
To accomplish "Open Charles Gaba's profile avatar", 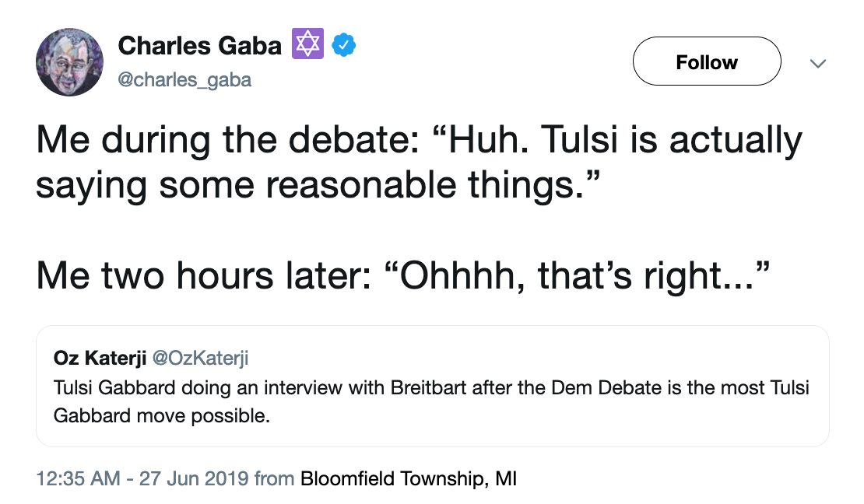I will pyautogui.click(x=69, y=62).
